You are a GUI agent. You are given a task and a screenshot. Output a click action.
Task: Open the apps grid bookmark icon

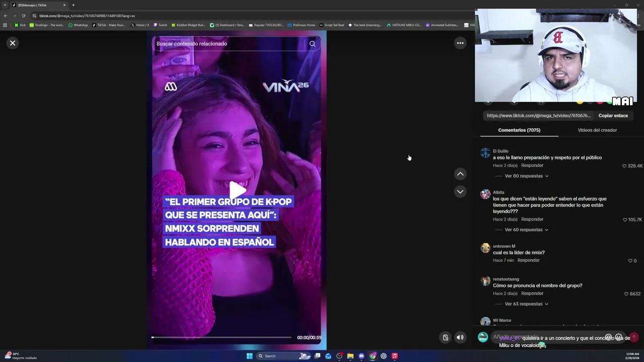pyautogui.click(x=5, y=25)
